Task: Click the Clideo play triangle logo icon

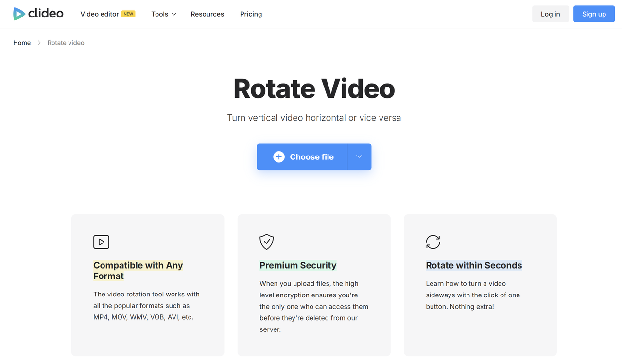Action: coord(19,14)
